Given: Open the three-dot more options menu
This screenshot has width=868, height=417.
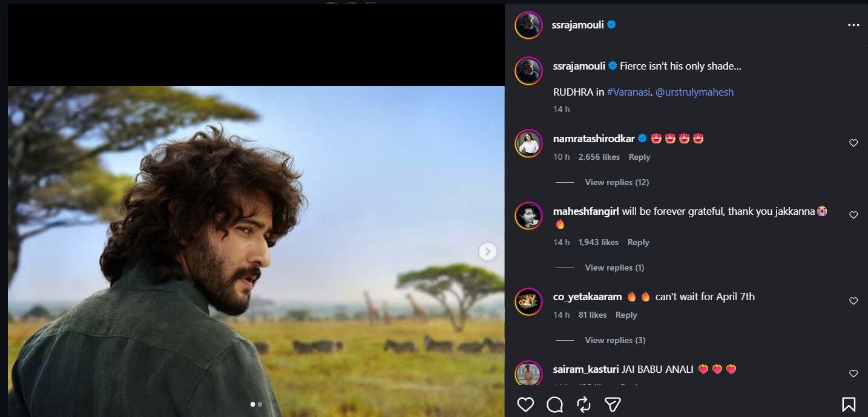Looking at the screenshot, I should pos(853,25).
